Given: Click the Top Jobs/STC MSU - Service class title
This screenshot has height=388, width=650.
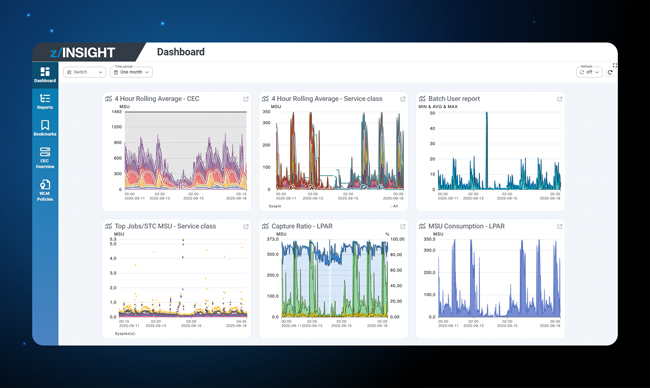Looking at the screenshot, I should [165, 226].
